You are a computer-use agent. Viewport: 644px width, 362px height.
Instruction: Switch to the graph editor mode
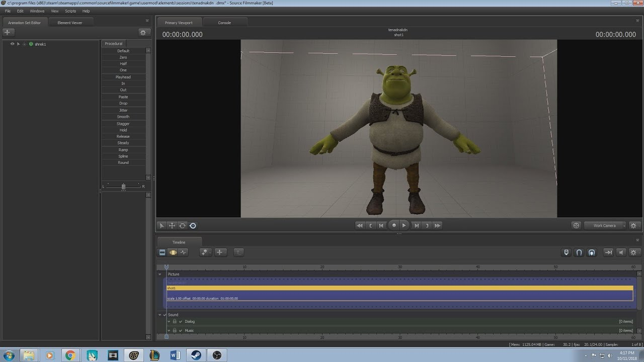[x=184, y=252]
